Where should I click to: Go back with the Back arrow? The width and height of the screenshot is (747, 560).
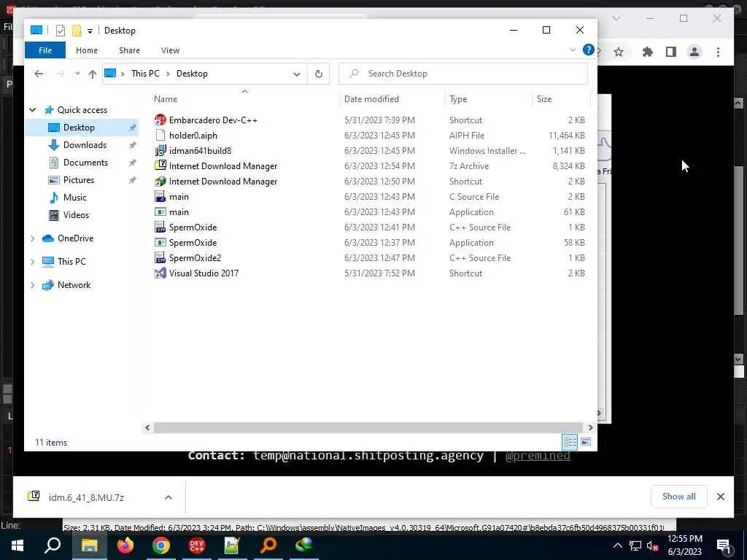coord(39,74)
